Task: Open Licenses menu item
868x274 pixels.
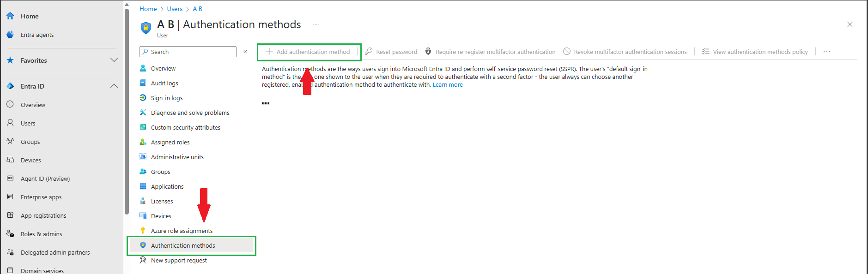Action: pyautogui.click(x=162, y=201)
